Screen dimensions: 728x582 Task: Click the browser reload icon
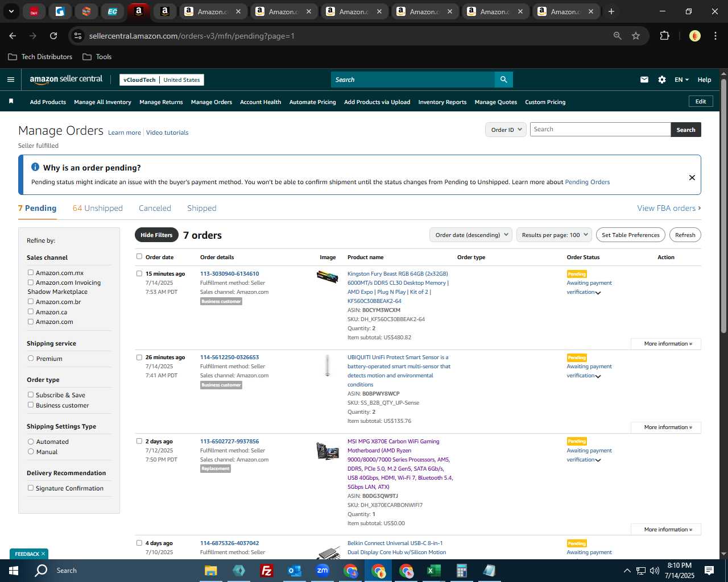point(53,36)
